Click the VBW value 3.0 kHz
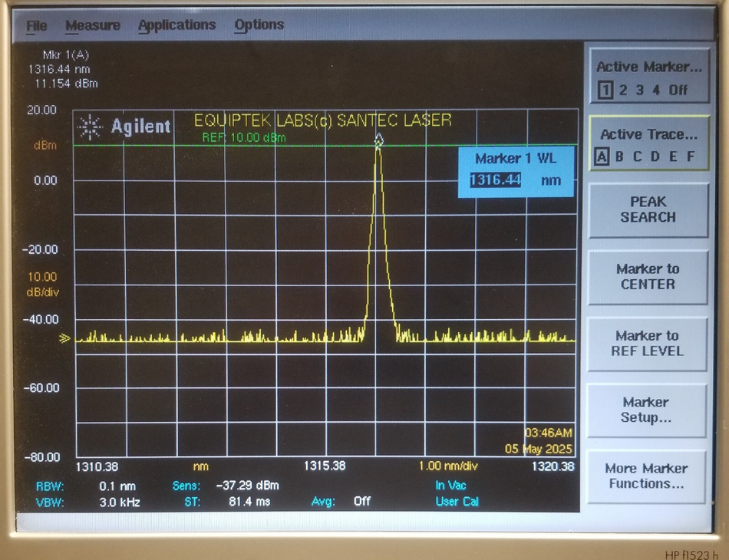This screenshot has height=560, width=729. pos(120,502)
